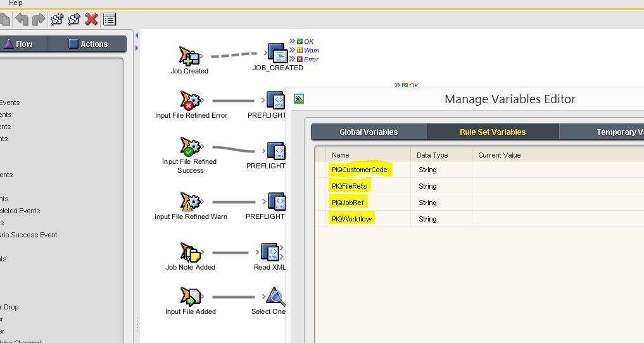Open the Rule Set Variables tab
The width and height of the screenshot is (644, 343).
(x=493, y=132)
